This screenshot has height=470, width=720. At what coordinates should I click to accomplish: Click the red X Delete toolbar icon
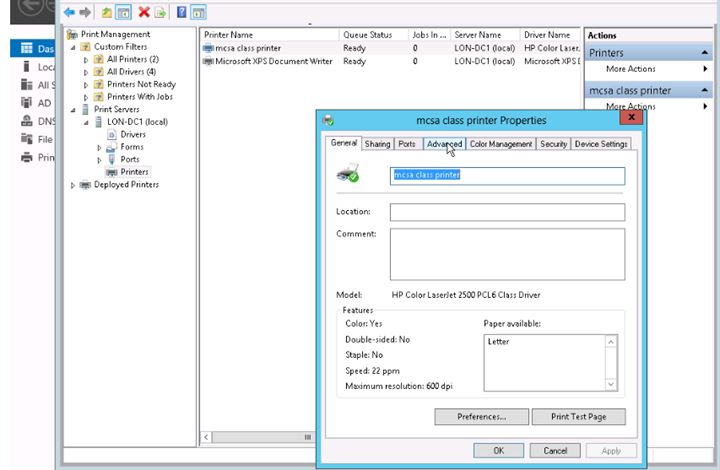click(144, 12)
